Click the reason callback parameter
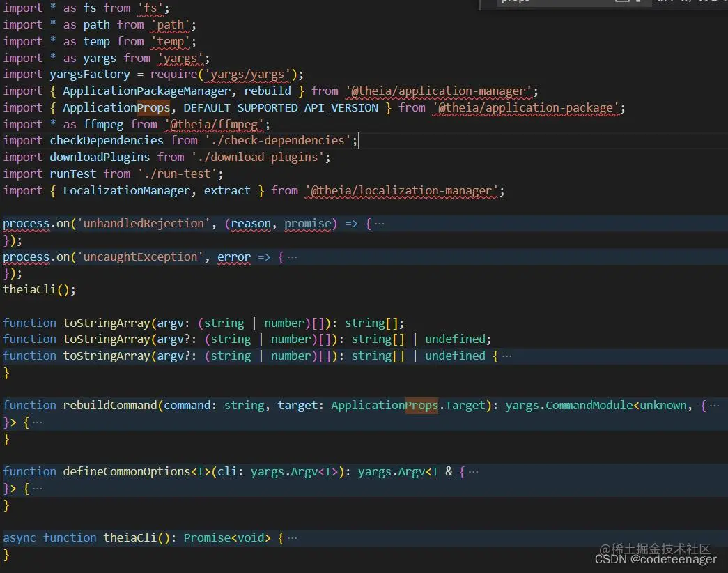The image size is (728, 573). pos(251,224)
